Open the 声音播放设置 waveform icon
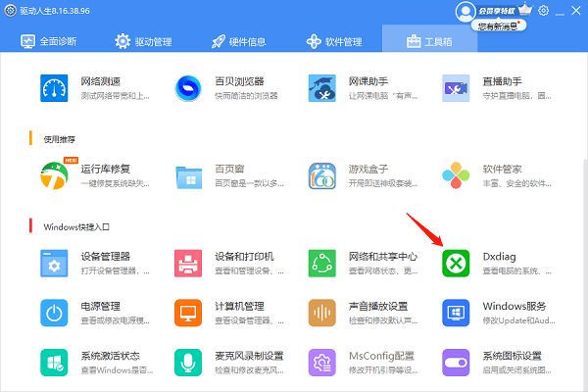 [x=322, y=313]
